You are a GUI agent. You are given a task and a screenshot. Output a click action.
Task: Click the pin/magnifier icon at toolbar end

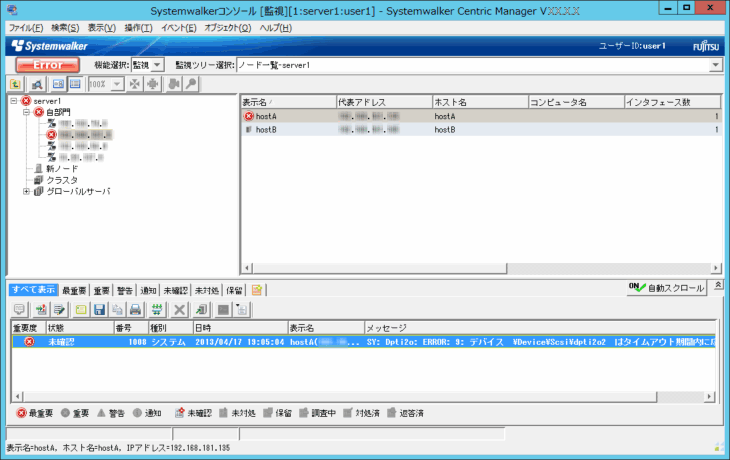(x=191, y=84)
